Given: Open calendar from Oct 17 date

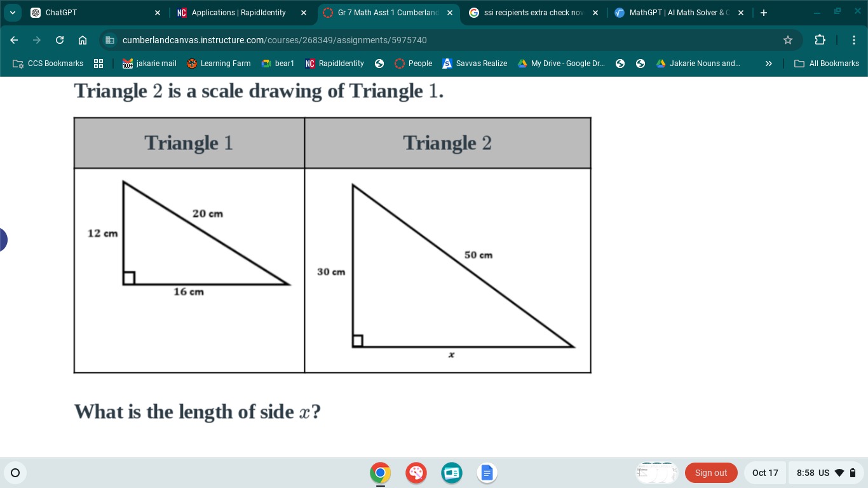Looking at the screenshot, I should [x=765, y=473].
